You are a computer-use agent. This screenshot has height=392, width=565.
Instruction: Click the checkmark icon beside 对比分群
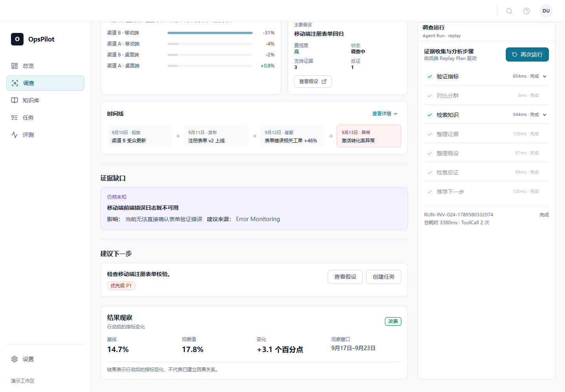point(430,96)
